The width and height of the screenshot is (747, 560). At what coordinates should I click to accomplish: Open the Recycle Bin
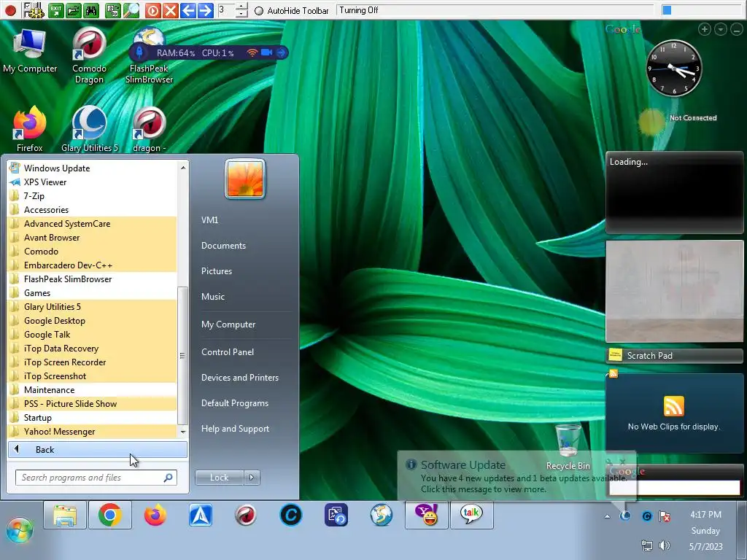(568, 448)
